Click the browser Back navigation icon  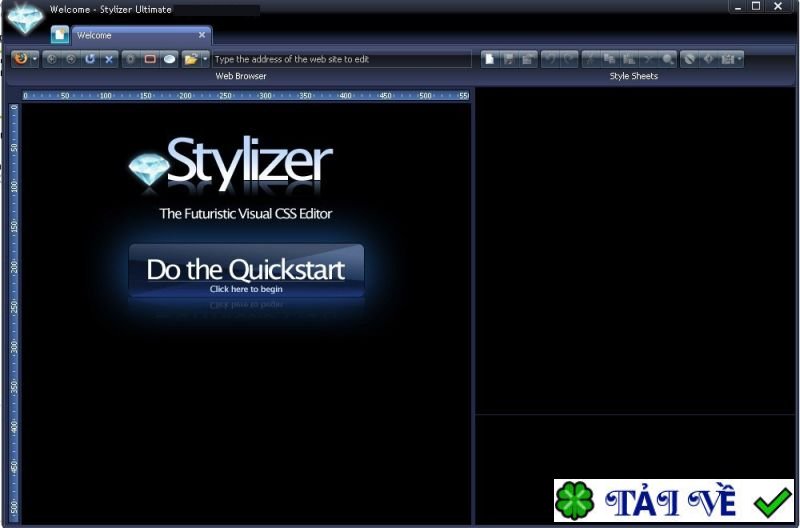pyautogui.click(x=52, y=59)
